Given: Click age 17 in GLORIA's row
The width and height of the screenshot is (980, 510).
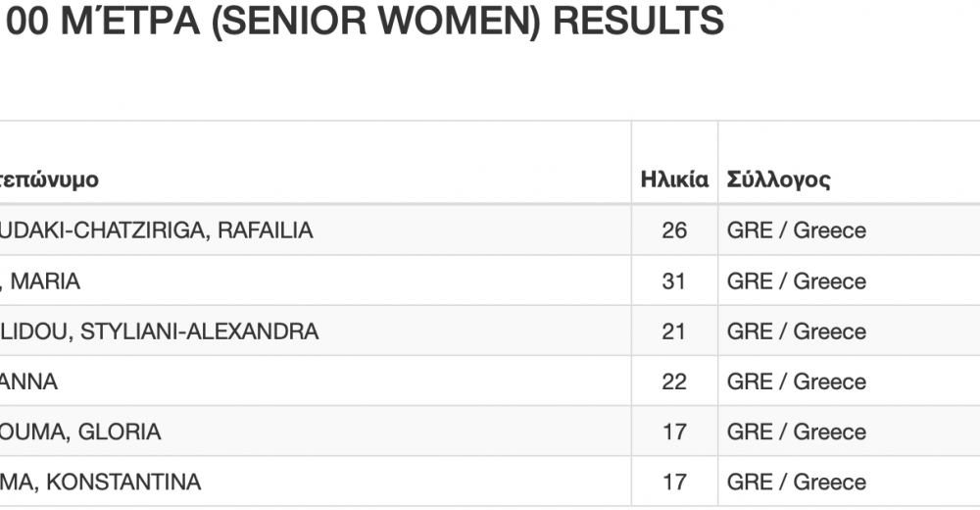Looking at the screenshot, I should pyautogui.click(x=674, y=432).
